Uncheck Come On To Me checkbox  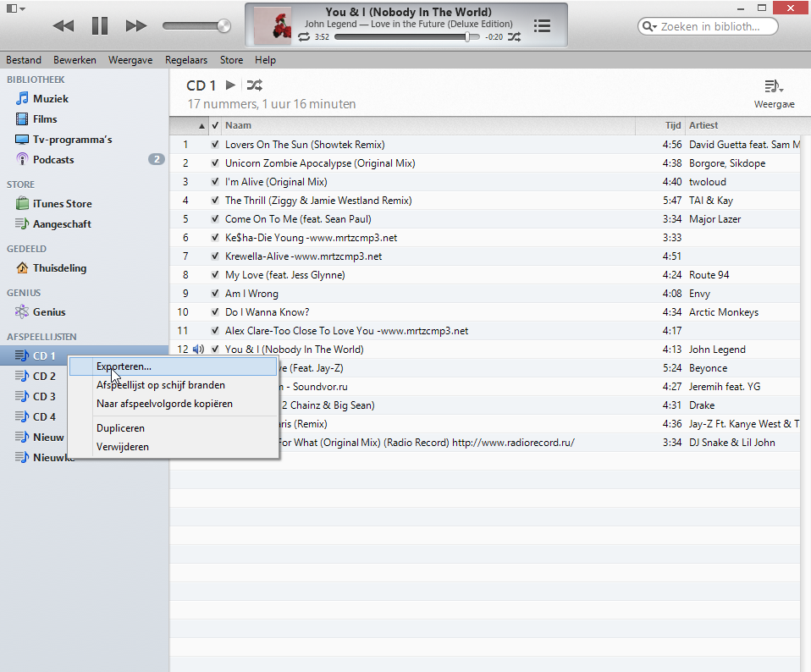215,219
